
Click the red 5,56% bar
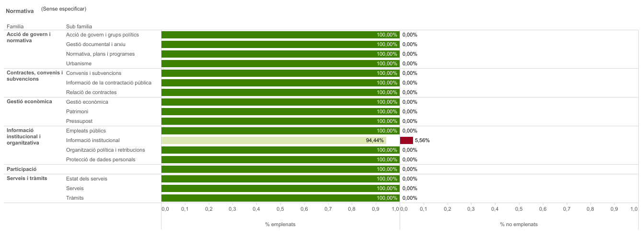point(406,140)
